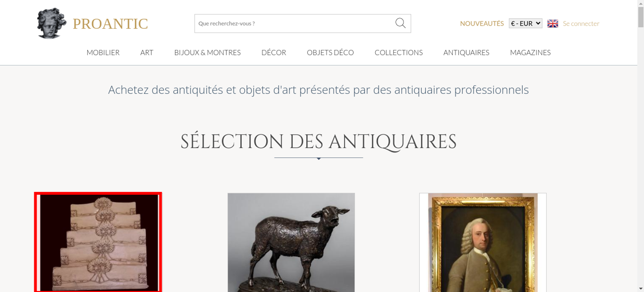Screen dimensions: 644x292
Task: Open the gilt-framed portrait painting thumbnail
Action: (483, 242)
